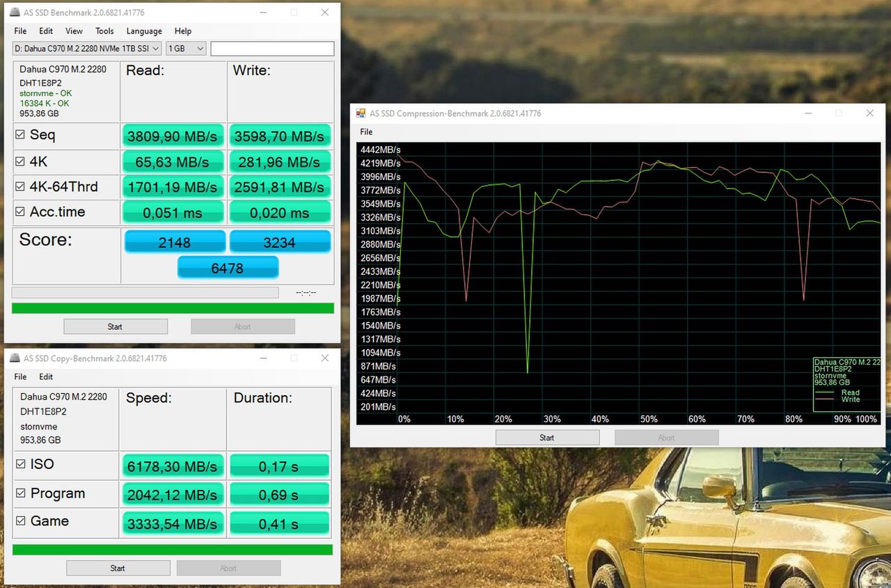Click the empty text field beside 1 GB
891x588 pixels.
coord(272,49)
